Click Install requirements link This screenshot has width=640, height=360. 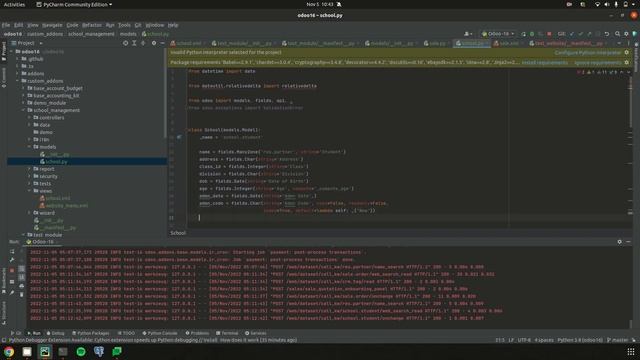[544, 62]
